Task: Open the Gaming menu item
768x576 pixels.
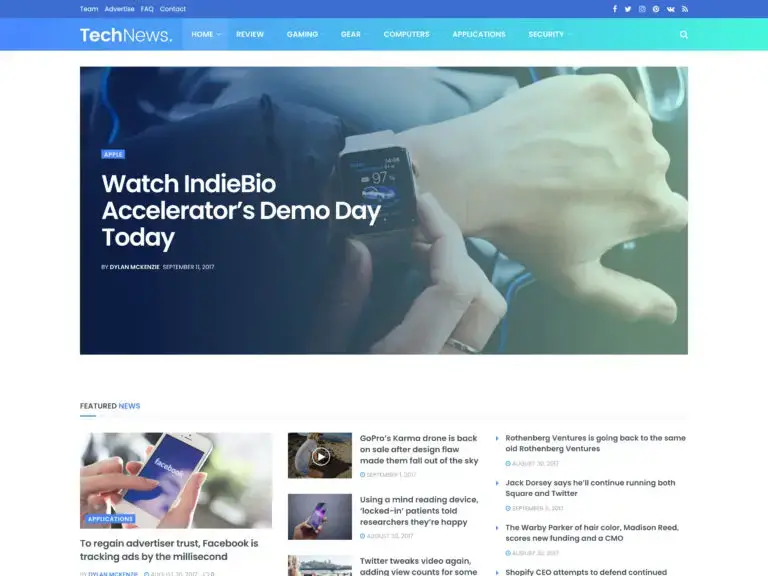Action: 302,34
